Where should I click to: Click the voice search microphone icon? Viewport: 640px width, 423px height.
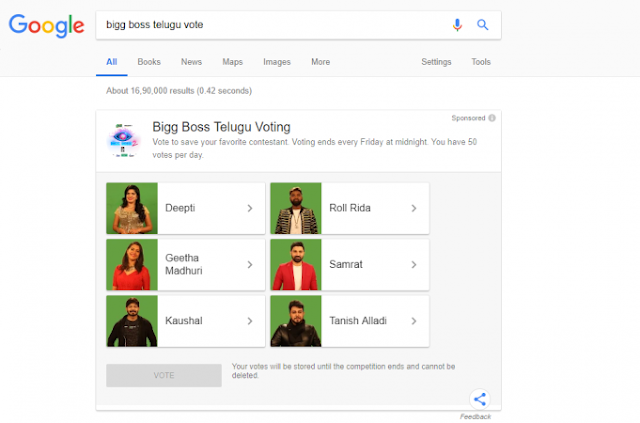tap(457, 25)
